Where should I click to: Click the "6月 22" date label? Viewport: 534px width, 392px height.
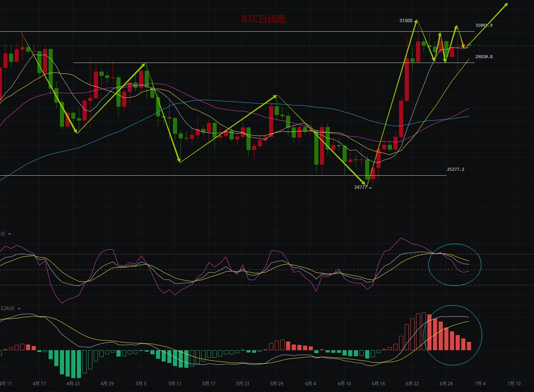point(412,384)
